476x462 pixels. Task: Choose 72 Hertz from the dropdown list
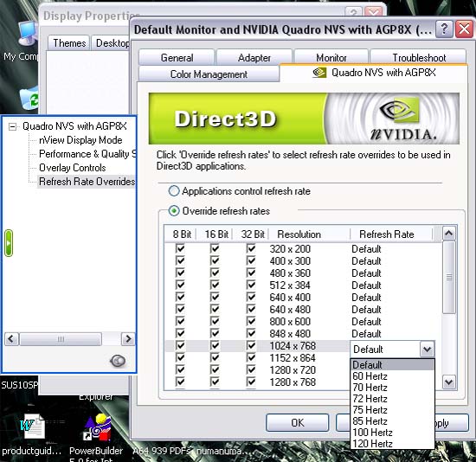pos(392,399)
